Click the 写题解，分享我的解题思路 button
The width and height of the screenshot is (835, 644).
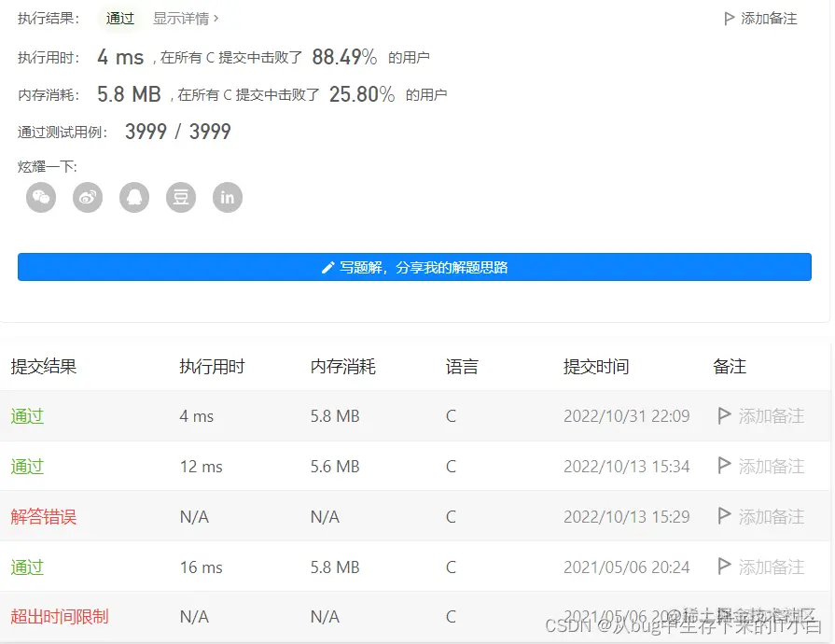415,267
